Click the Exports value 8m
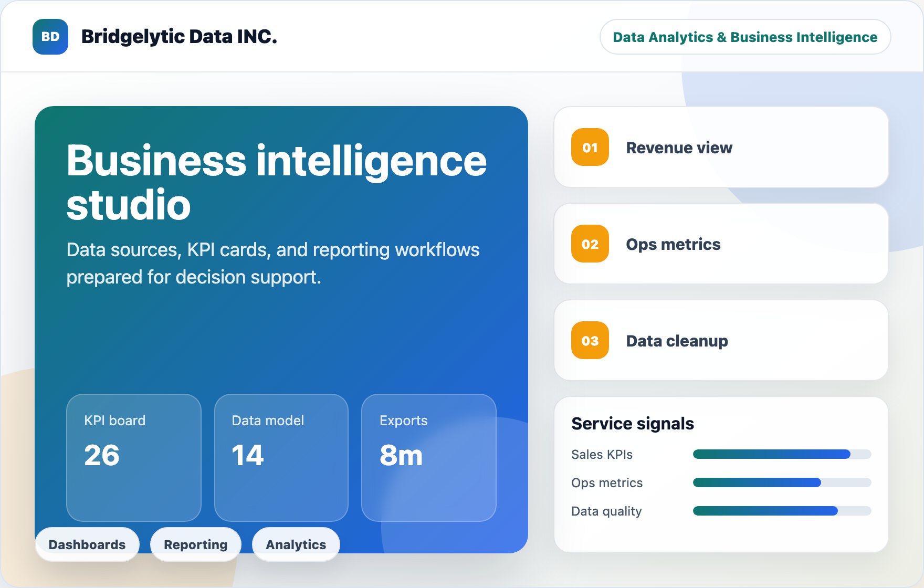Screen dimensions: 924x588 (x=401, y=455)
